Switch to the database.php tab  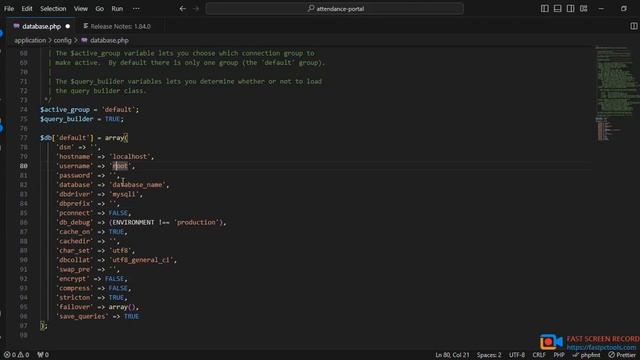41,27
